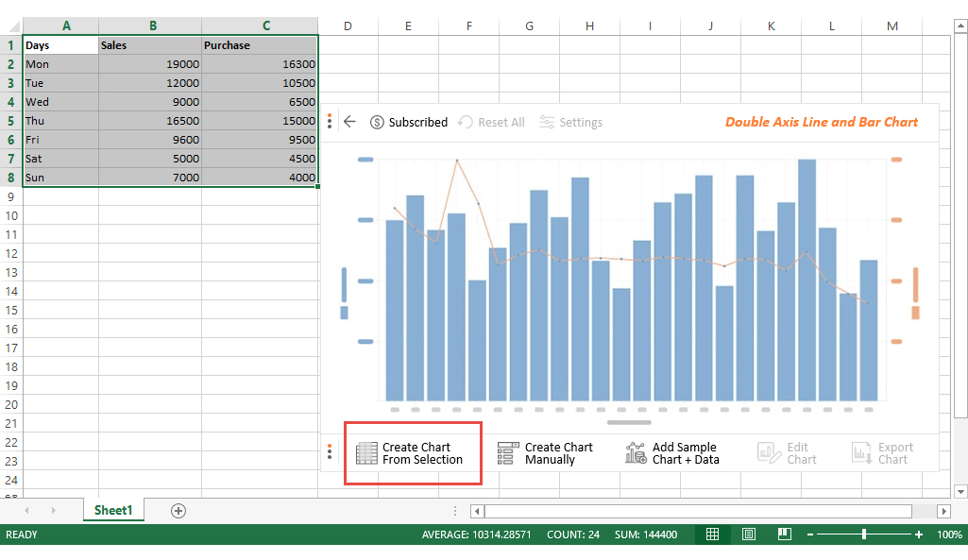
Task: Click horizontal scrollbar right arrow
Action: 943,511
